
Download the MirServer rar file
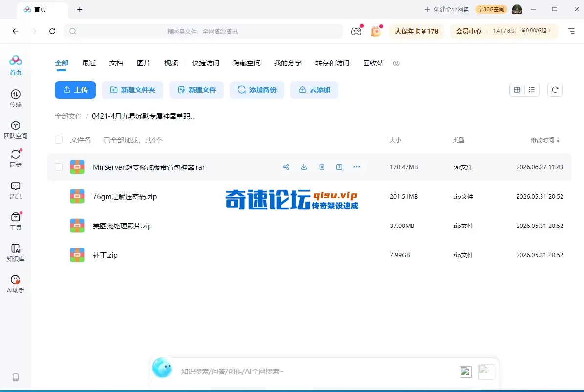[x=304, y=167]
